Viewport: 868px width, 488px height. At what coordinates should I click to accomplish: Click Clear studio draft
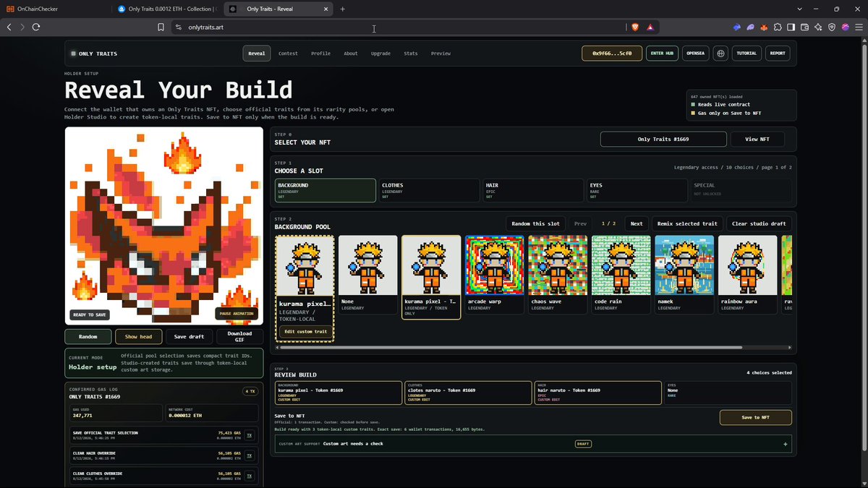[x=757, y=223]
